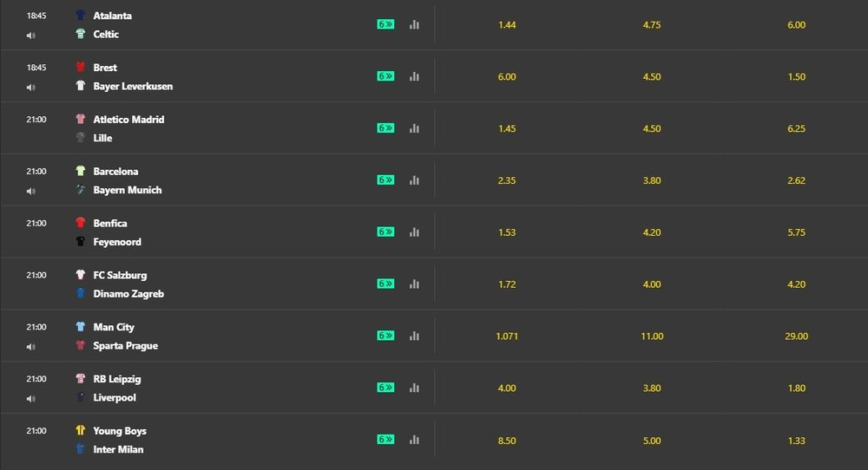Viewport: 868px width, 470px height.
Task: Open stats chart for Young Boys vs Inter Milan
Action: (414, 440)
